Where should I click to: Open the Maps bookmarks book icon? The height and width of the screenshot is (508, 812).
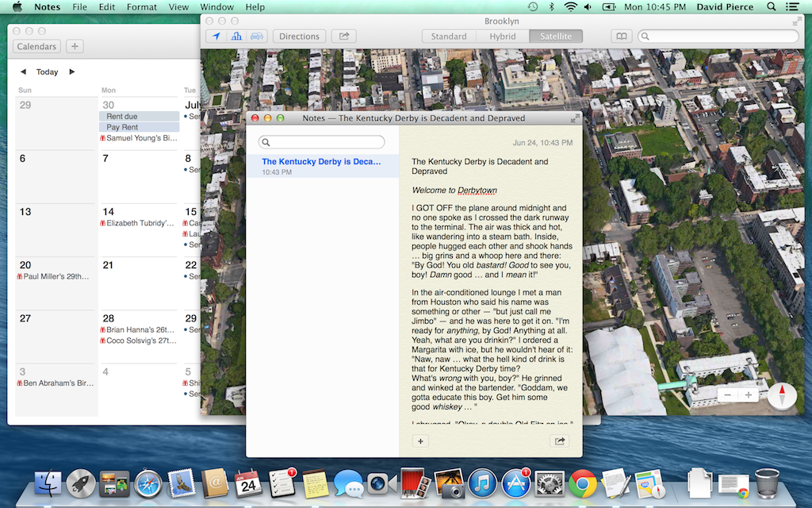point(622,37)
